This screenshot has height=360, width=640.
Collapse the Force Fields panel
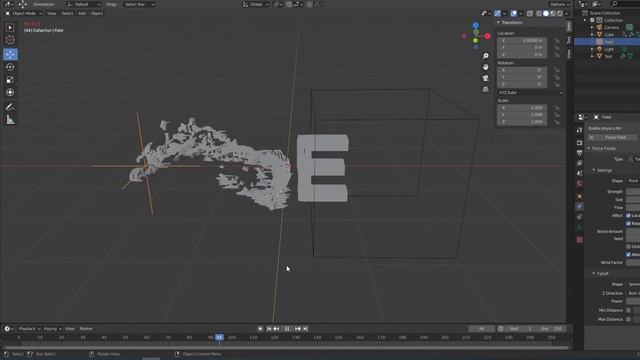[589, 149]
